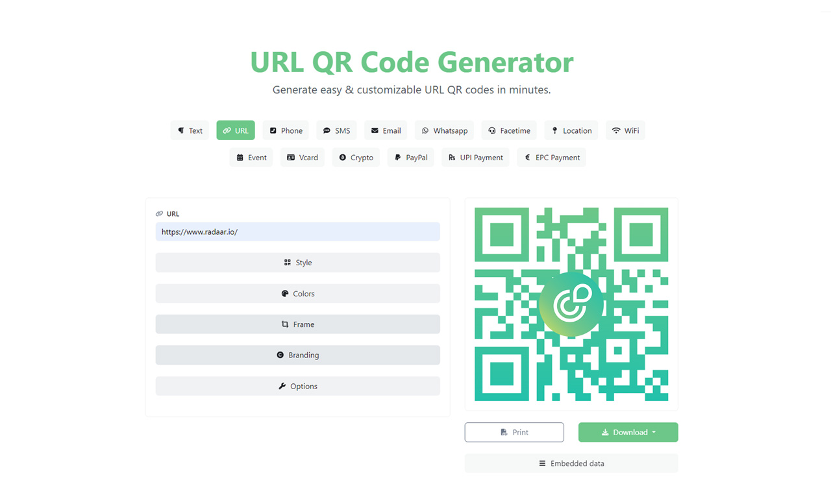Keep URL mode selected
The width and height of the screenshot is (831, 504).
point(235,130)
